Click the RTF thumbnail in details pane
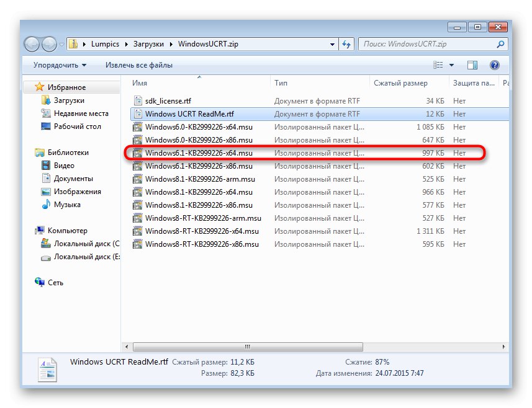Image resolution: width=532 pixels, height=408 pixels. (48, 370)
